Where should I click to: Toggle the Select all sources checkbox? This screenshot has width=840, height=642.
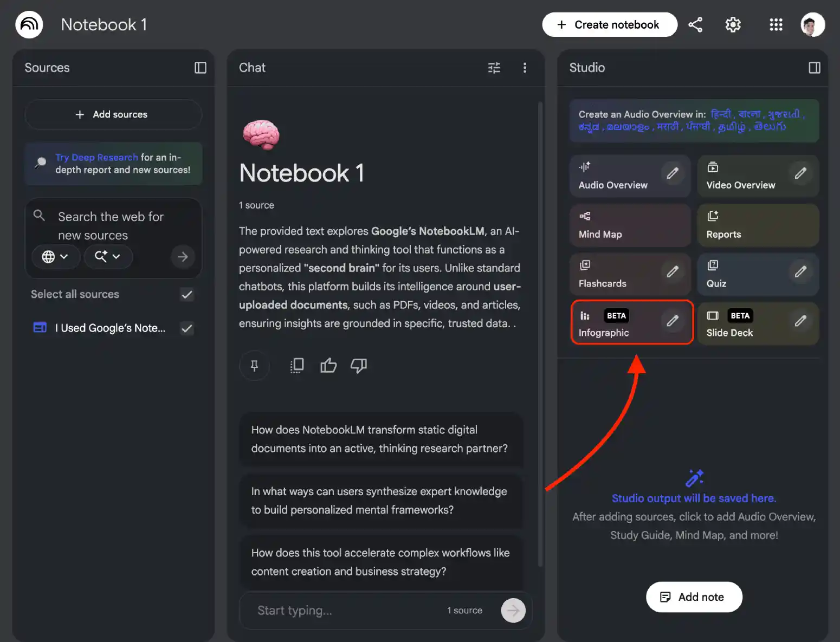click(x=187, y=295)
